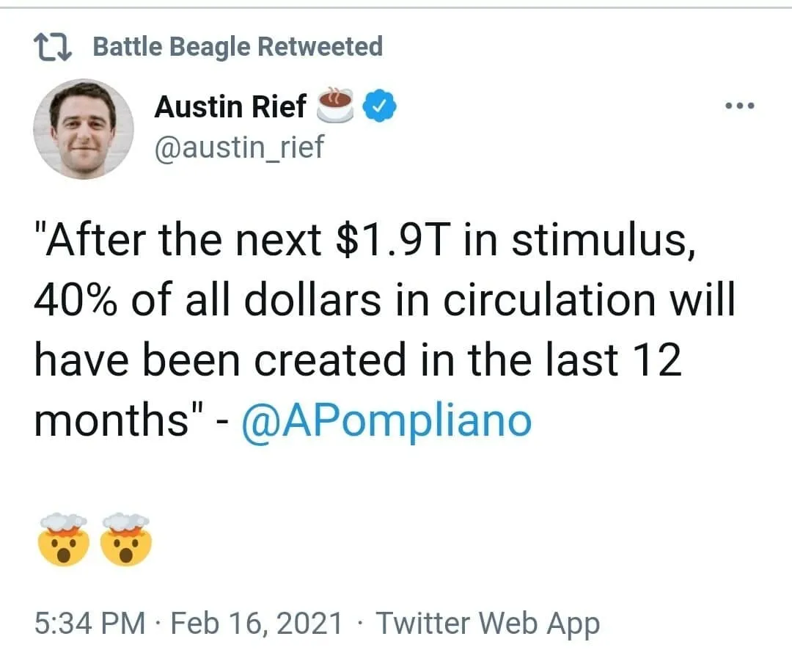This screenshot has height=672, width=792.
Task: Click the coffee cup emoji beside name
Action: 335,105
